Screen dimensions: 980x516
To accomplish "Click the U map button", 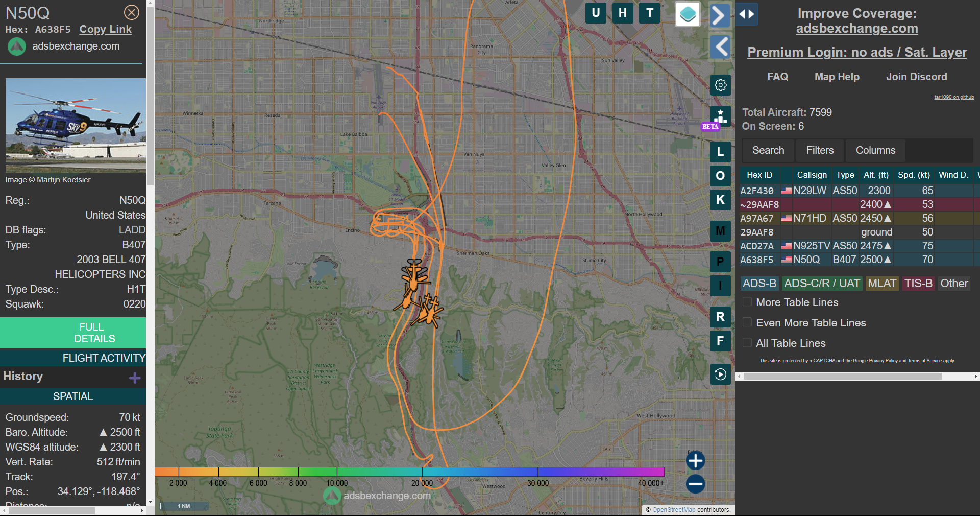I will (596, 13).
